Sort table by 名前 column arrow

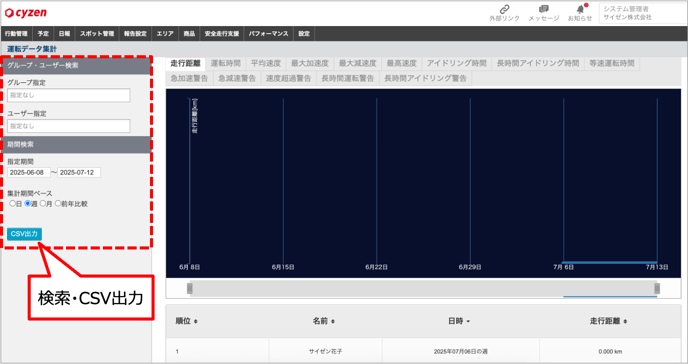pos(333,321)
